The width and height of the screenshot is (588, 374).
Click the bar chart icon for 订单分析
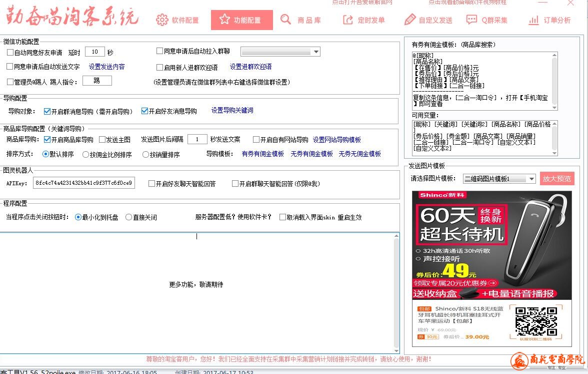[534, 20]
